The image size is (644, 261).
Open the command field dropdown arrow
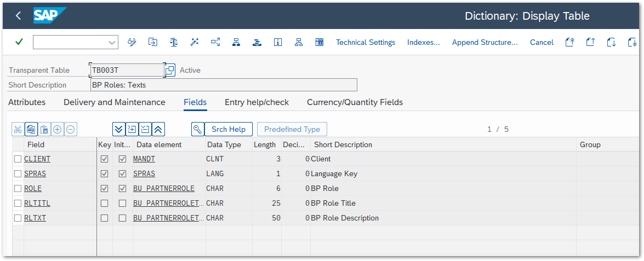point(112,42)
